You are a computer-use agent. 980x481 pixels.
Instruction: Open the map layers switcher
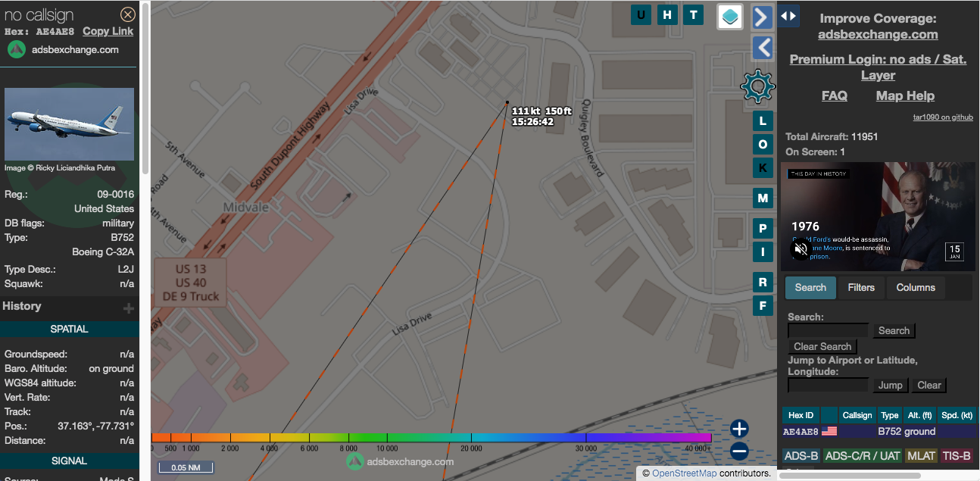(x=730, y=17)
